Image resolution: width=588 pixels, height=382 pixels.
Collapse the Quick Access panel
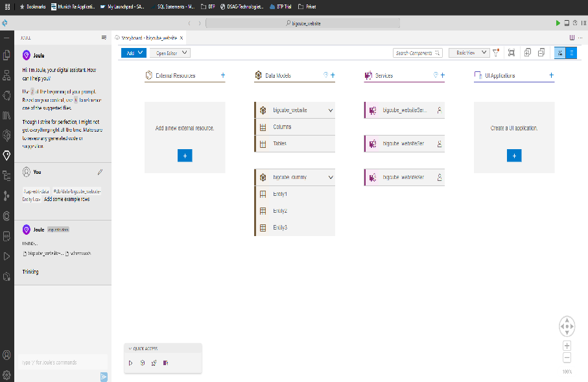tap(130, 349)
